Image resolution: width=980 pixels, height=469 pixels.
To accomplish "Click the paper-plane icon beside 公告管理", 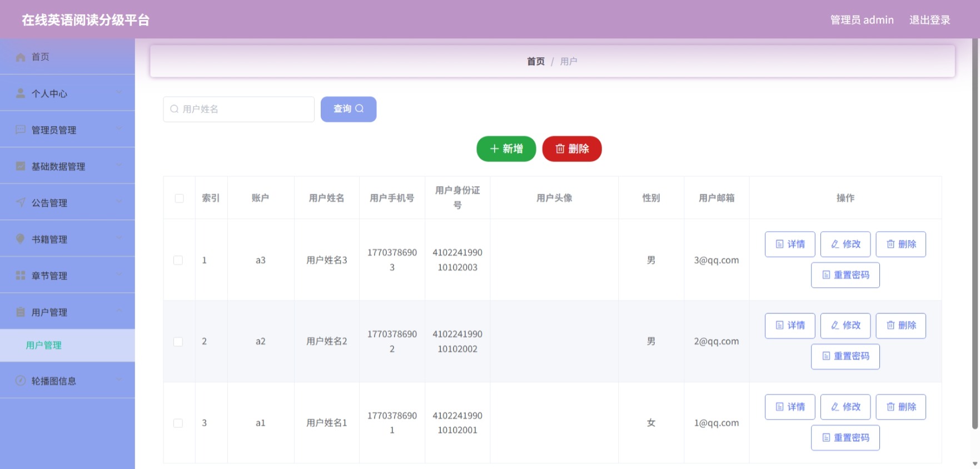I will pyautogui.click(x=21, y=203).
